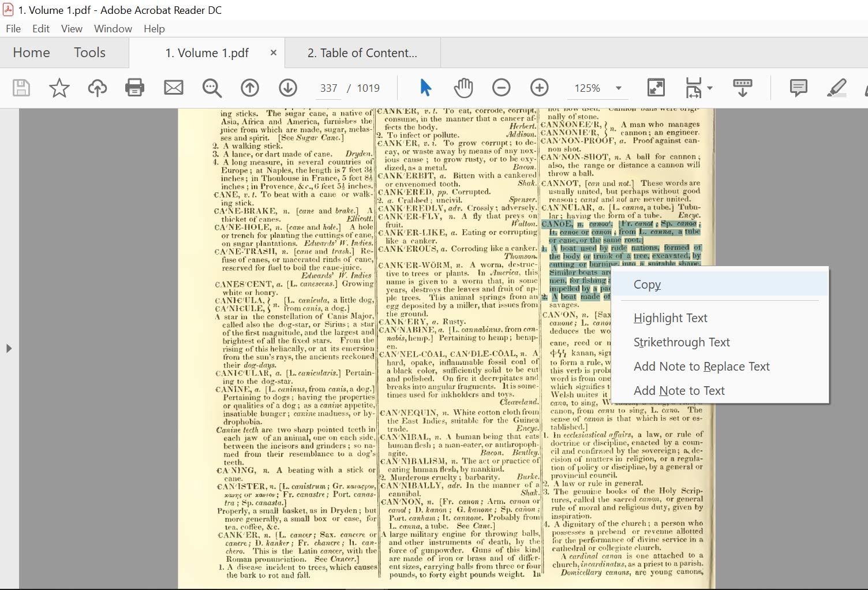Viewport: 868px width, 590px height.
Task: Open the Comment tool
Action: (798, 88)
